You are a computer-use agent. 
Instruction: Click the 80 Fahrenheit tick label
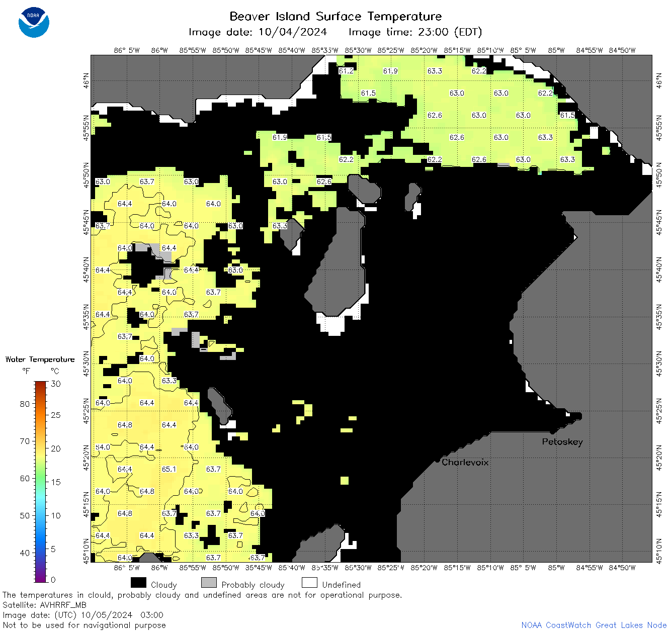coord(25,404)
